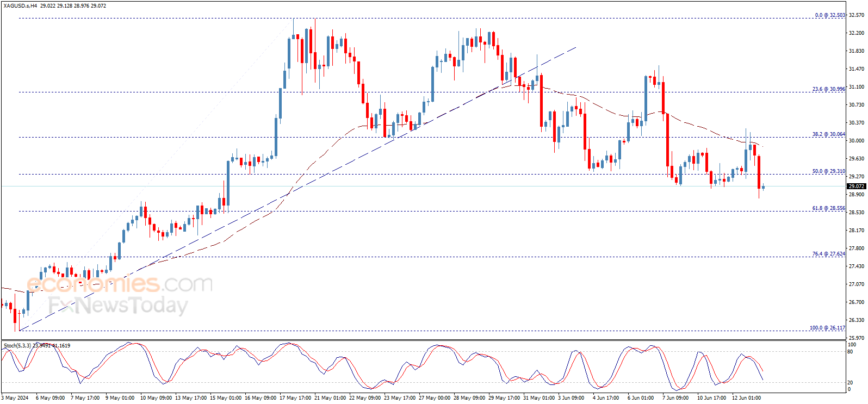Click the '9 May 01:00' time axis label
868x404 pixels.
pyautogui.click(x=120, y=398)
